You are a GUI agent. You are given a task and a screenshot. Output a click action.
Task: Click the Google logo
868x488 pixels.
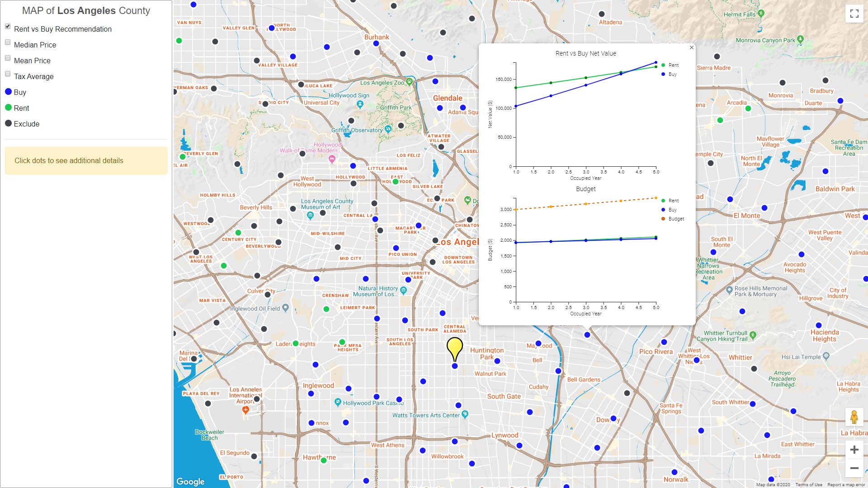(190, 482)
